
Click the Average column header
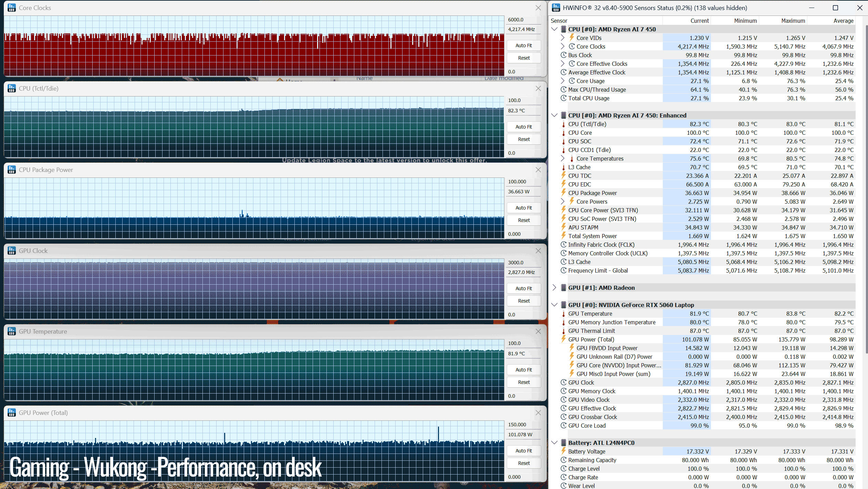tap(831, 21)
